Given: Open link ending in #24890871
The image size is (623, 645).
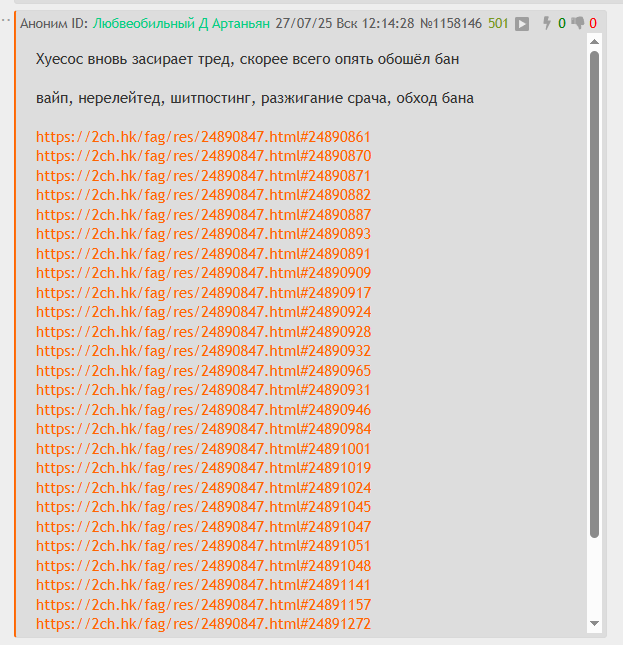Looking at the screenshot, I should (203, 176).
